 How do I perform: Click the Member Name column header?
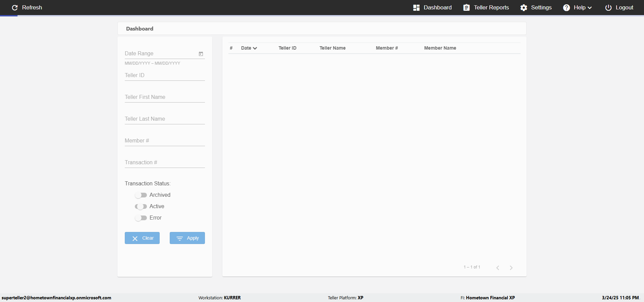click(440, 48)
